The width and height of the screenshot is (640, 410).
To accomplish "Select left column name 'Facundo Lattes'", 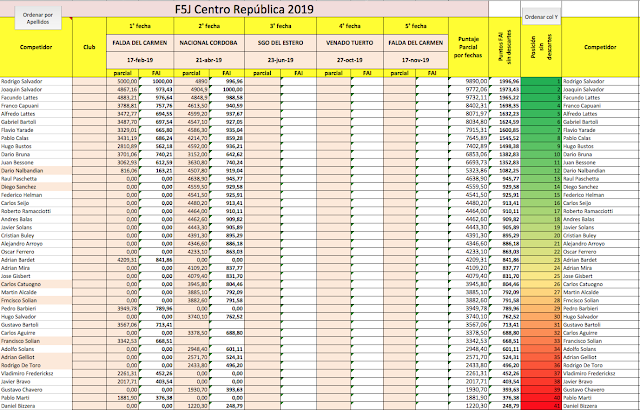I will (x=19, y=98).
